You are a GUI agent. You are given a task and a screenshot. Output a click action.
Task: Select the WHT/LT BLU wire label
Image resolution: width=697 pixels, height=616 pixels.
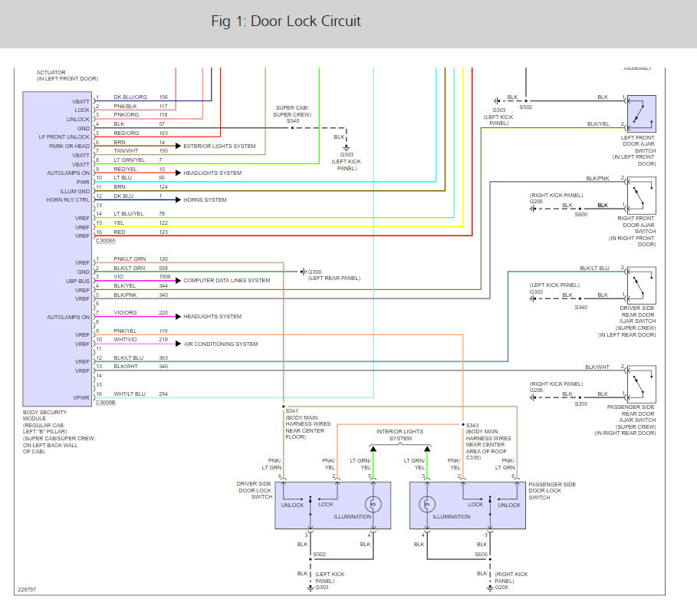click(x=130, y=394)
